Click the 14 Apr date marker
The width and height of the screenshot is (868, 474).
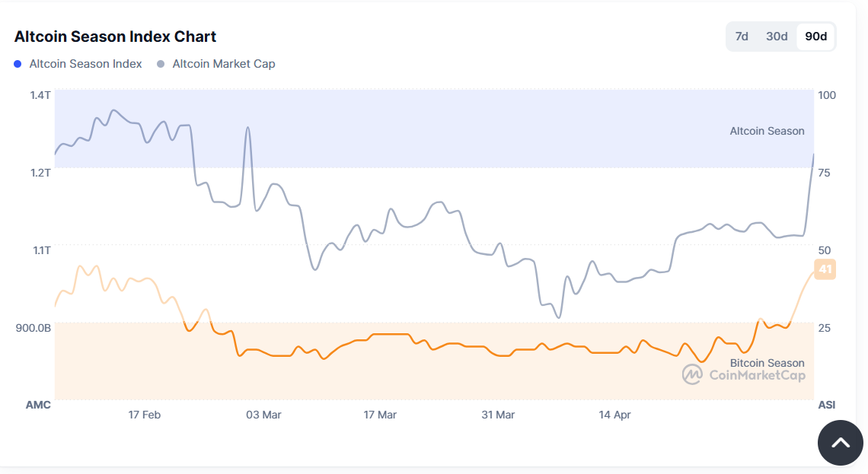point(614,415)
